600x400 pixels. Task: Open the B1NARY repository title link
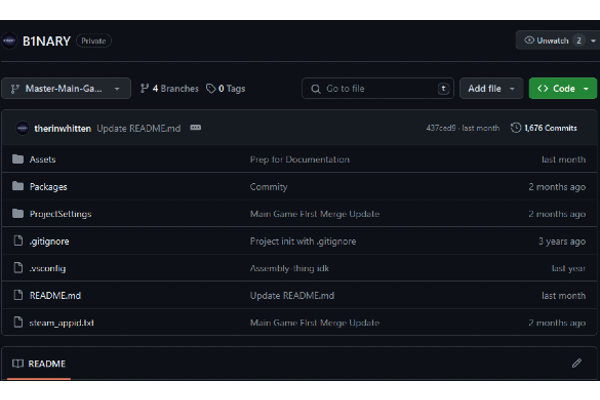pos(46,41)
